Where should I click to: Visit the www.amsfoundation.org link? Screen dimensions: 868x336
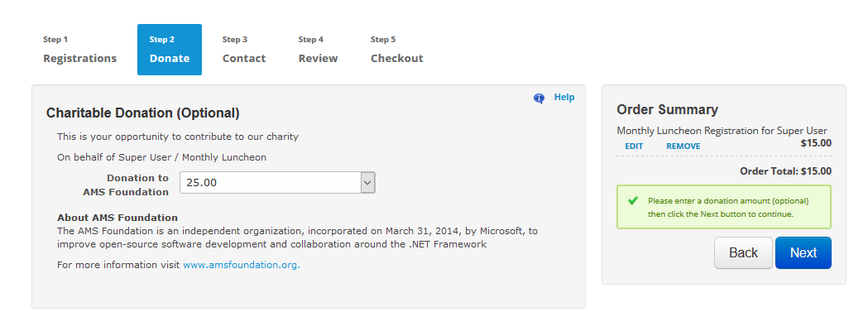point(240,265)
